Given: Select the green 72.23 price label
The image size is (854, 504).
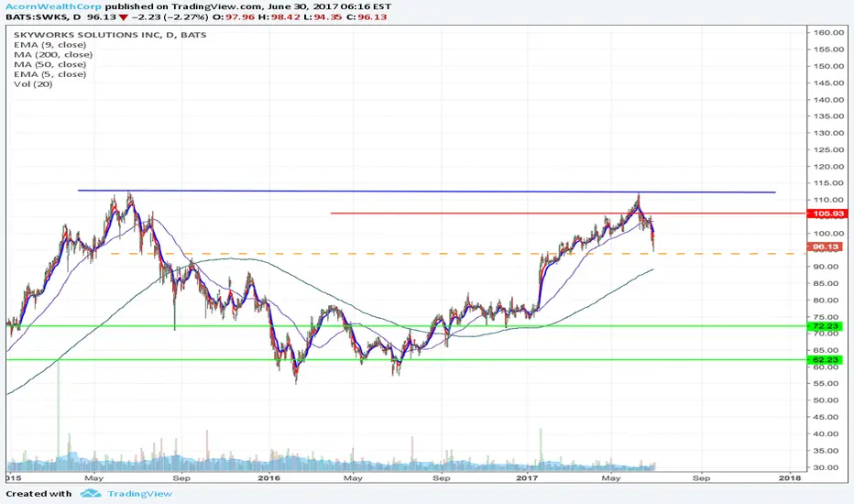Looking at the screenshot, I should point(825,326).
